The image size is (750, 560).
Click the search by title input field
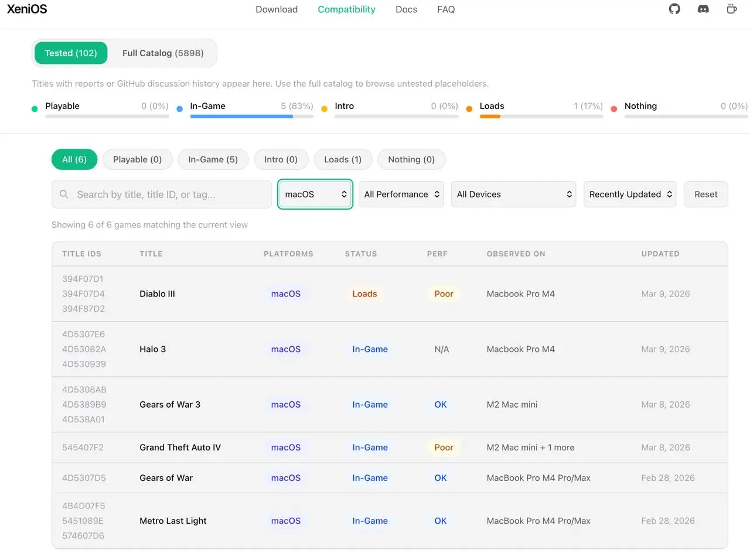[x=162, y=194]
